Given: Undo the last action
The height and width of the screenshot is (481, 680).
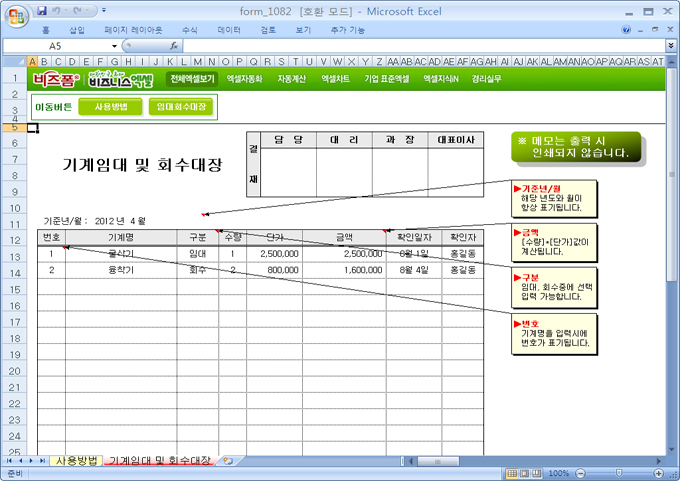Looking at the screenshot, I should [x=56, y=10].
